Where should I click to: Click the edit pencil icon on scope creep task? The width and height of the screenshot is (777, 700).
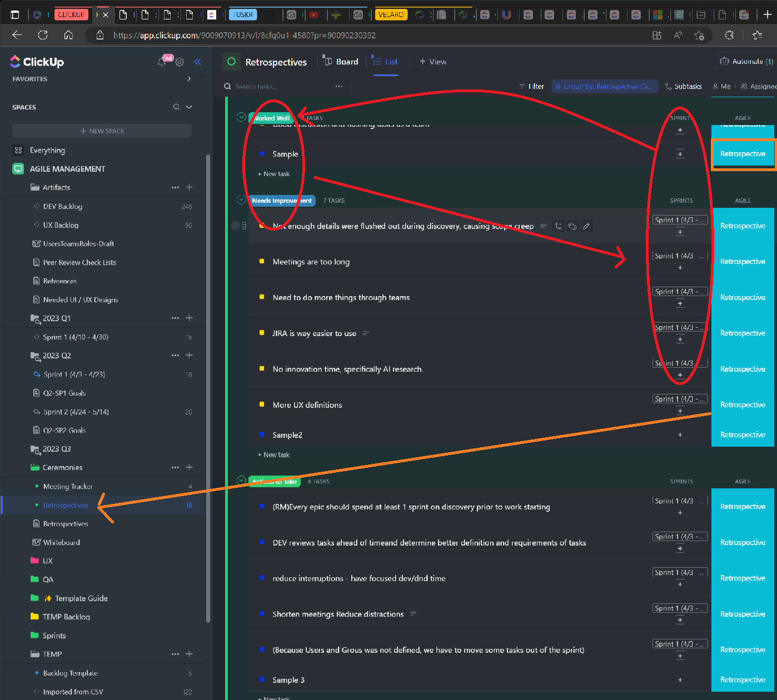click(586, 226)
